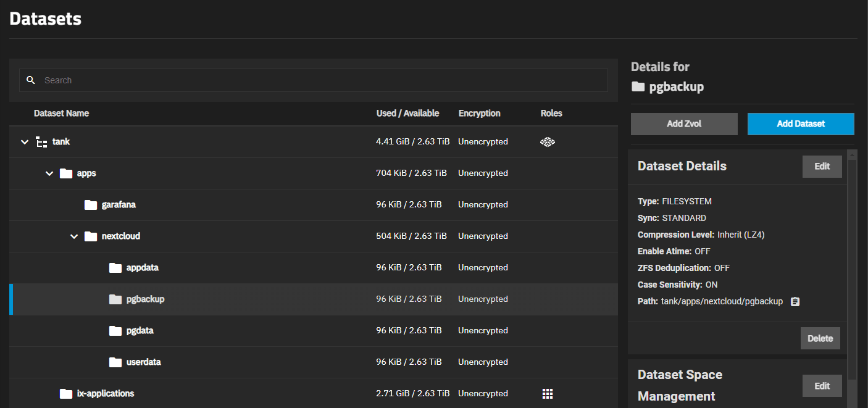
Task: Select the ix-applications dataset row
Action: coord(247,393)
